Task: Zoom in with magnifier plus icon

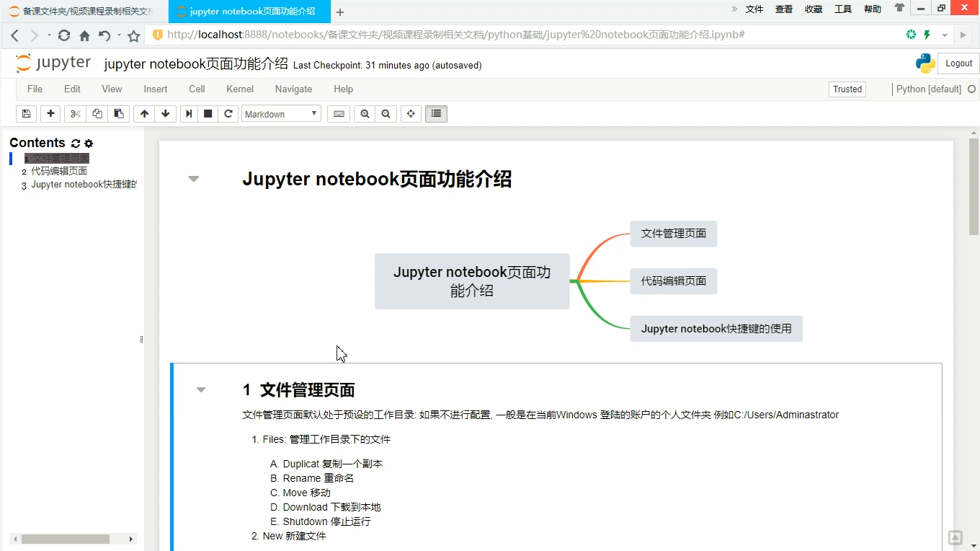Action: click(x=365, y=114)
